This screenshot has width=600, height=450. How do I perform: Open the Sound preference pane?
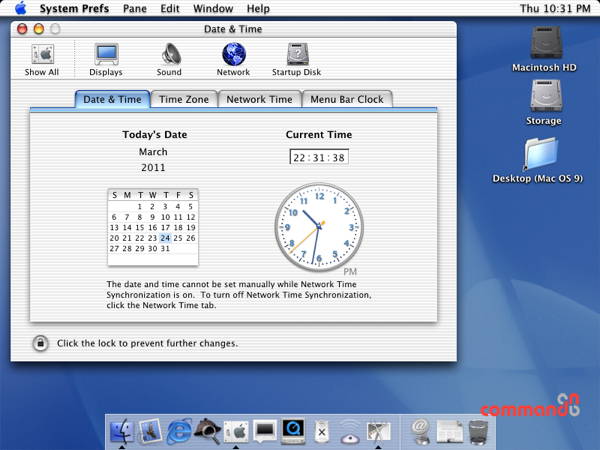(x=169, y=59)
